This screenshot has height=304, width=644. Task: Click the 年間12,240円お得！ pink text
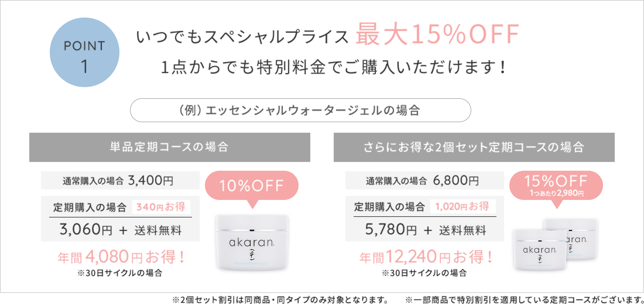tap(425, 257)
